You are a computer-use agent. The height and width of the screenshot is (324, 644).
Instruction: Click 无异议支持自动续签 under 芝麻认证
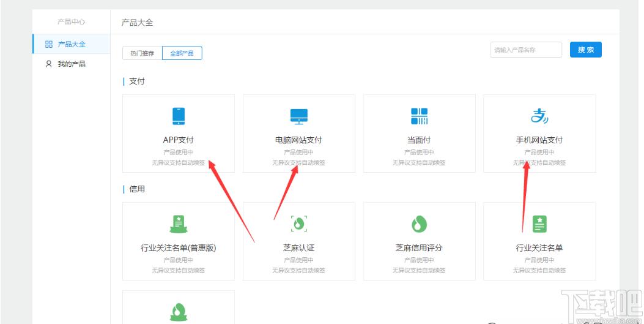(298, 270)
